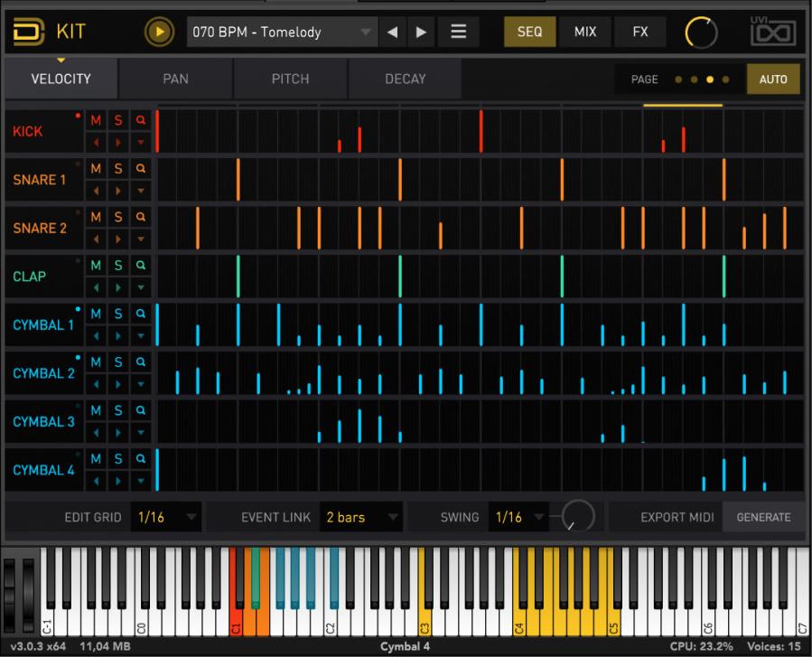Click the Export MIDI button
Viewport: 812px width, 657px height.
tap(677, 518)
